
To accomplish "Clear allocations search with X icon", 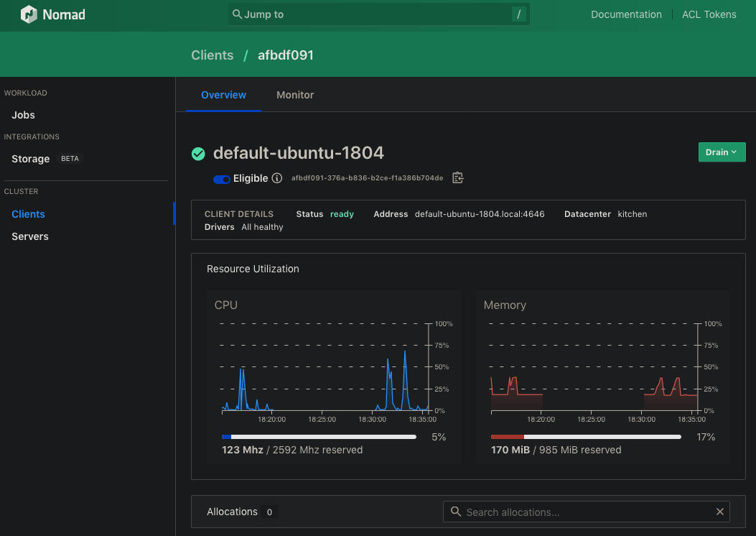I will pyautogui.click(x=720, y=512).
